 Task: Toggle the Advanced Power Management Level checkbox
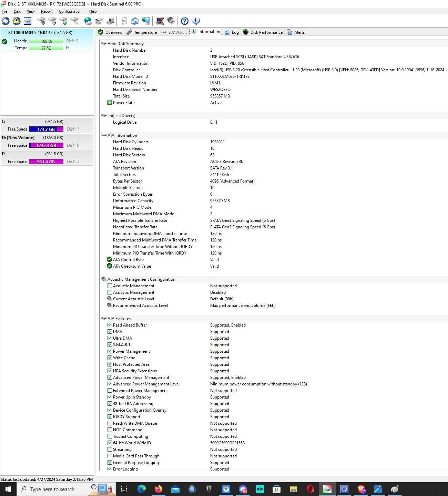coord(110,384)
